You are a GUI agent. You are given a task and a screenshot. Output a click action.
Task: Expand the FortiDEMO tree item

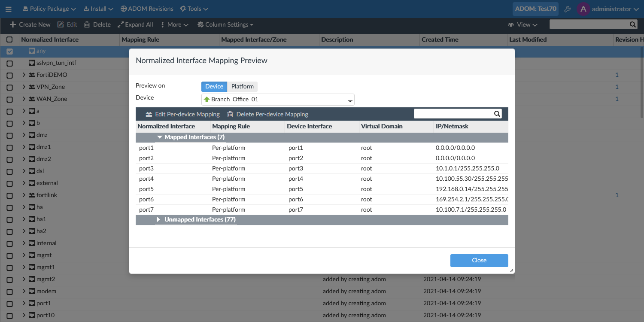[x=24, y=75]
